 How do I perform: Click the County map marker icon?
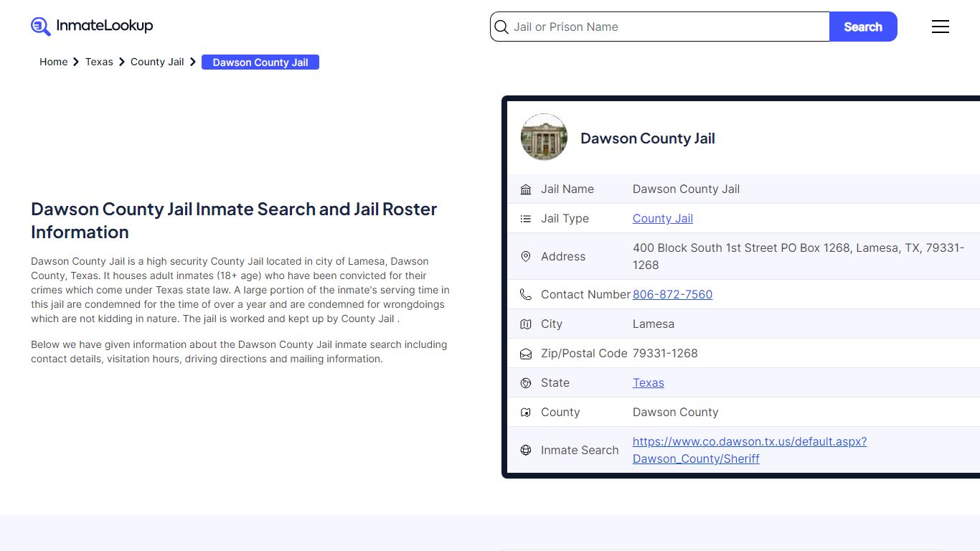pos(526,413)
